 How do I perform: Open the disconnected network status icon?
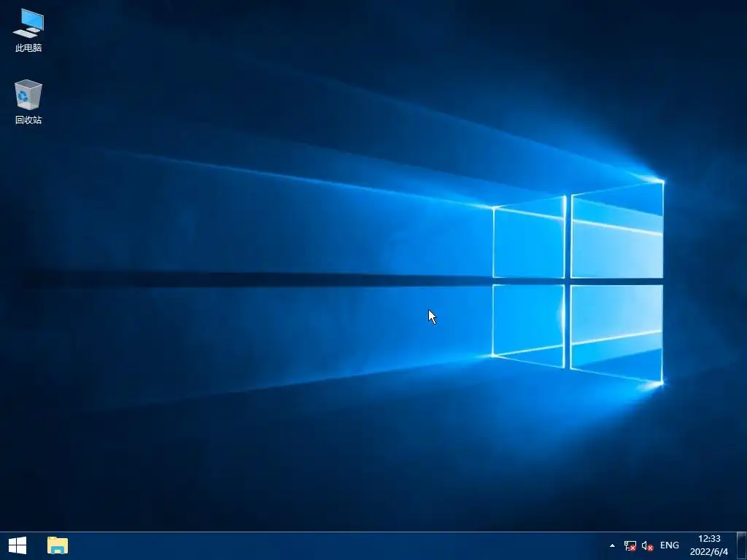(630, 545)
